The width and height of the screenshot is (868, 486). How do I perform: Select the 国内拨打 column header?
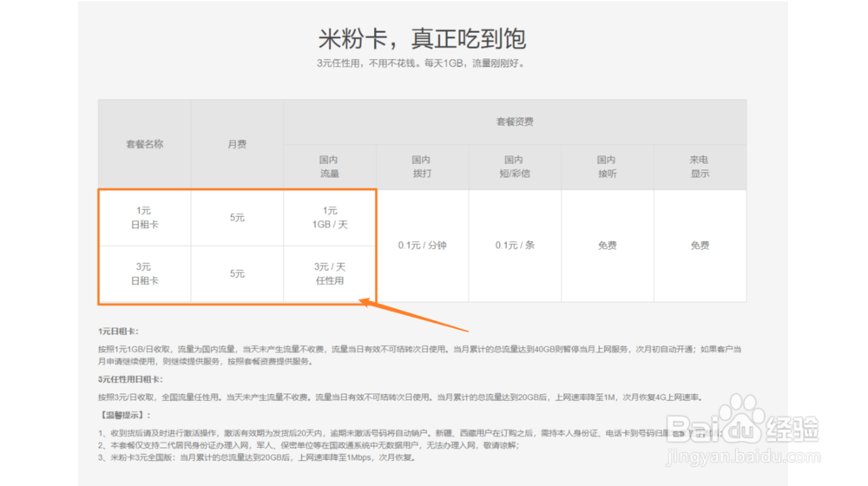coord(422,167)
